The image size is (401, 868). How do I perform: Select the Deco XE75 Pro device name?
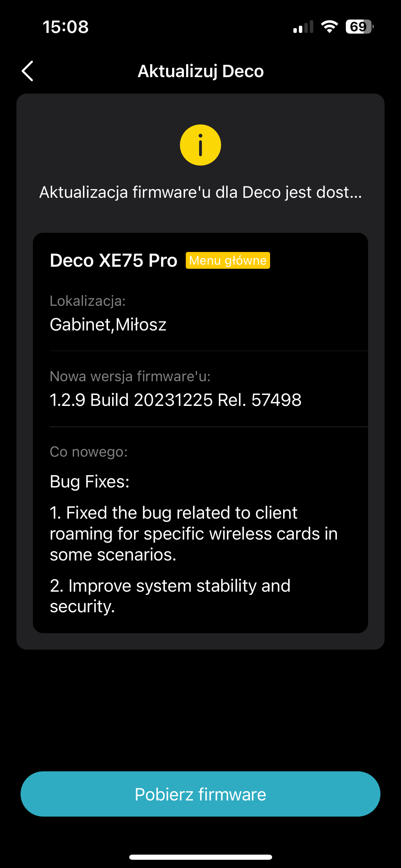pos(113,261)
